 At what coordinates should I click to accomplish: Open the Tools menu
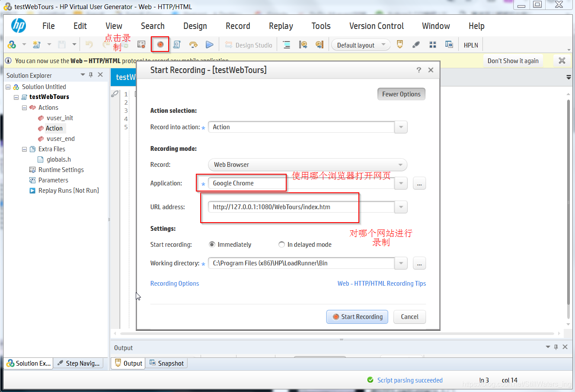coord(321,26)
